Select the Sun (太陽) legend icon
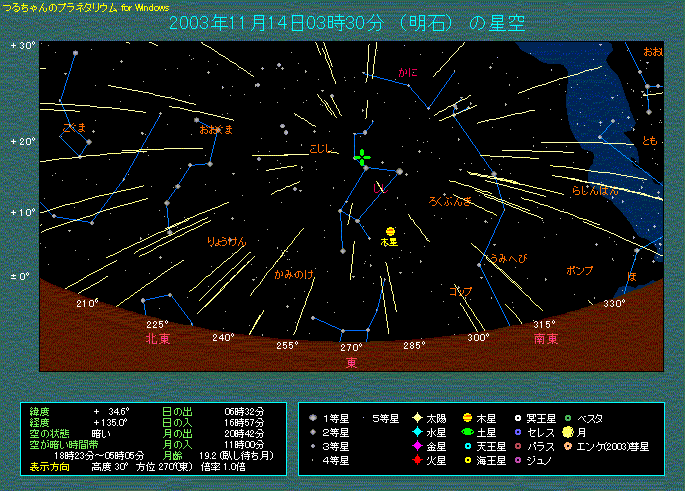This screenshot has height=491, width=685. [x=416, y=417]
